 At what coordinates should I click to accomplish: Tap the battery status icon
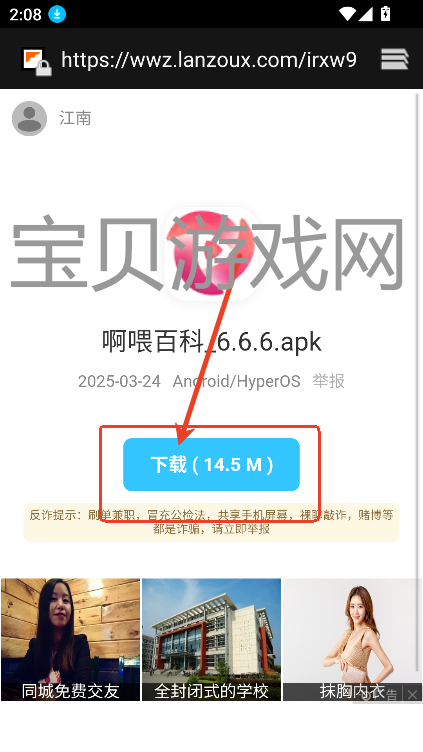tap(385, 14)
